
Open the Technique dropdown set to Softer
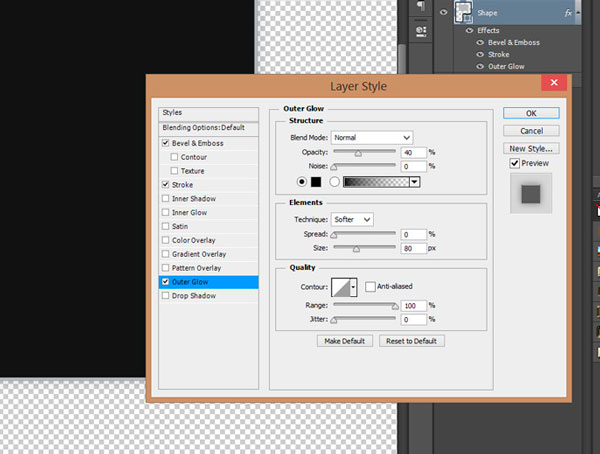[x=352, y=219]
